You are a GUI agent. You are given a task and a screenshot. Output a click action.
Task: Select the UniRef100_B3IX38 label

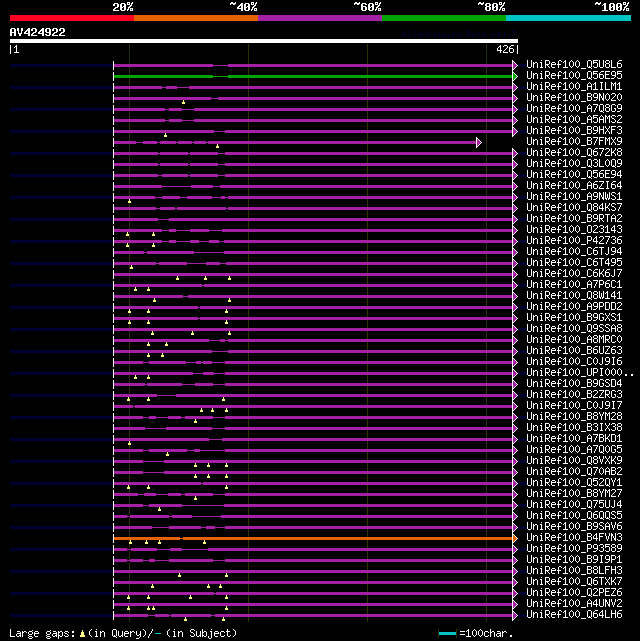click(x=574, y=428)
